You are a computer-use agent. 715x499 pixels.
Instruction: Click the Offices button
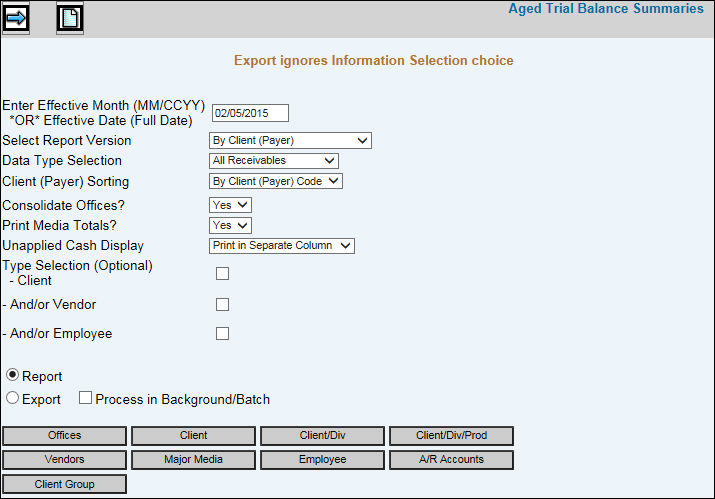(65, 436)
